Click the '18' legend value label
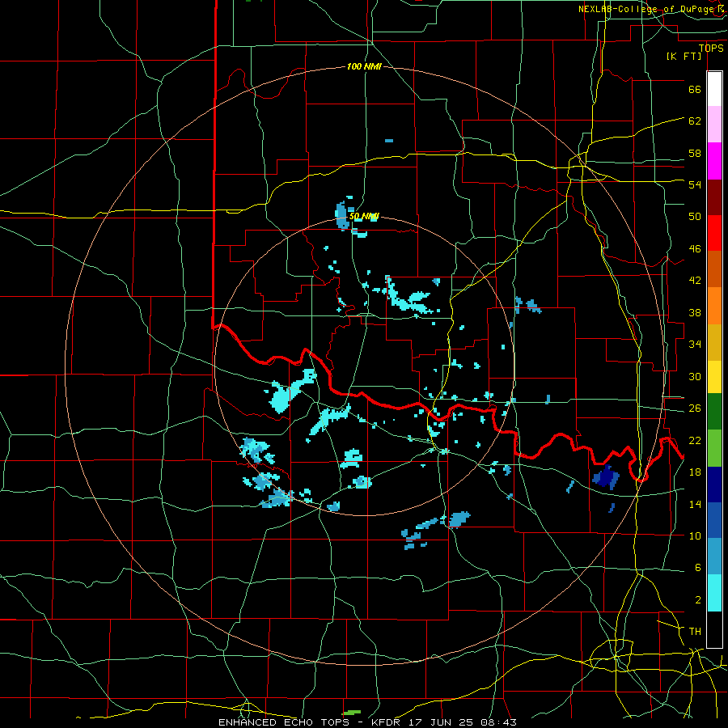 click(695, 472)
